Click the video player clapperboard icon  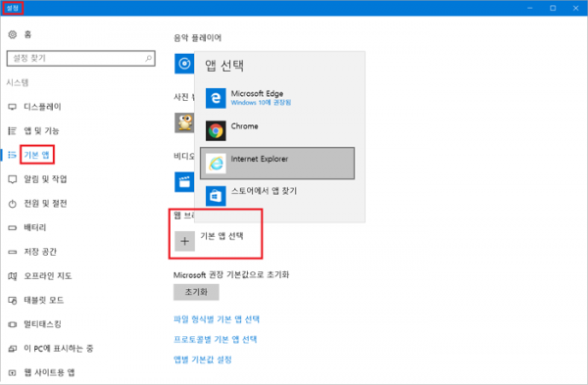tap(184, 182)
